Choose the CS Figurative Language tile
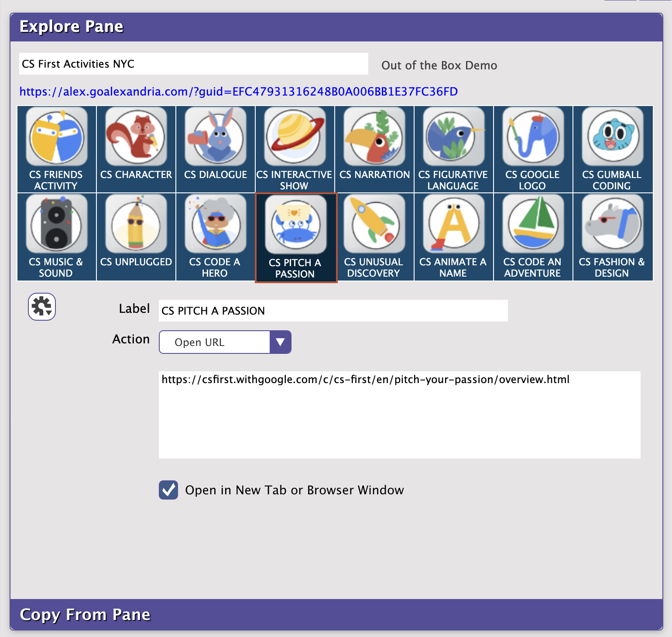 454,149
